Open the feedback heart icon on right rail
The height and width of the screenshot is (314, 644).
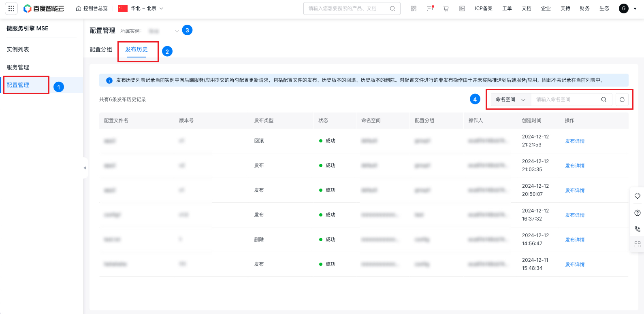click(638, 196)
